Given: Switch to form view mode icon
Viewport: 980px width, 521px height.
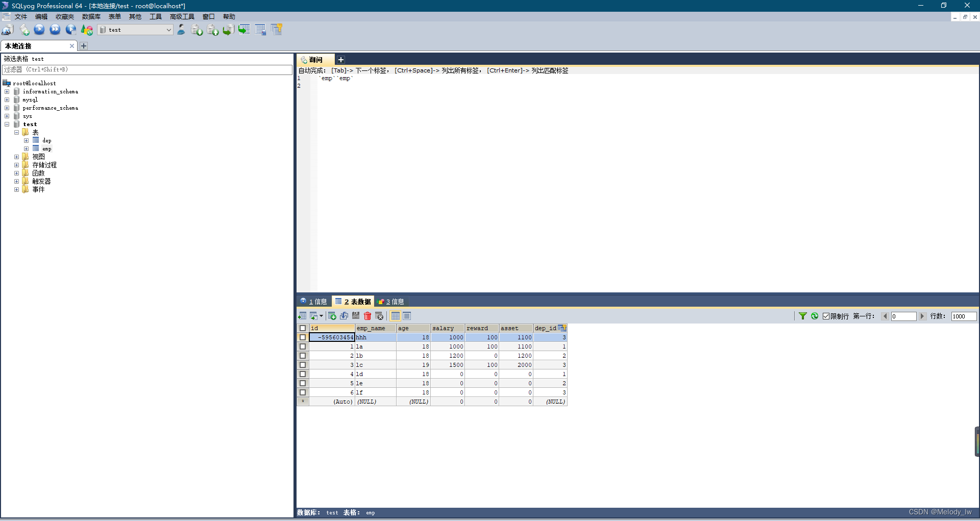Looking at the screenshot, I should [x=407, y=316].
